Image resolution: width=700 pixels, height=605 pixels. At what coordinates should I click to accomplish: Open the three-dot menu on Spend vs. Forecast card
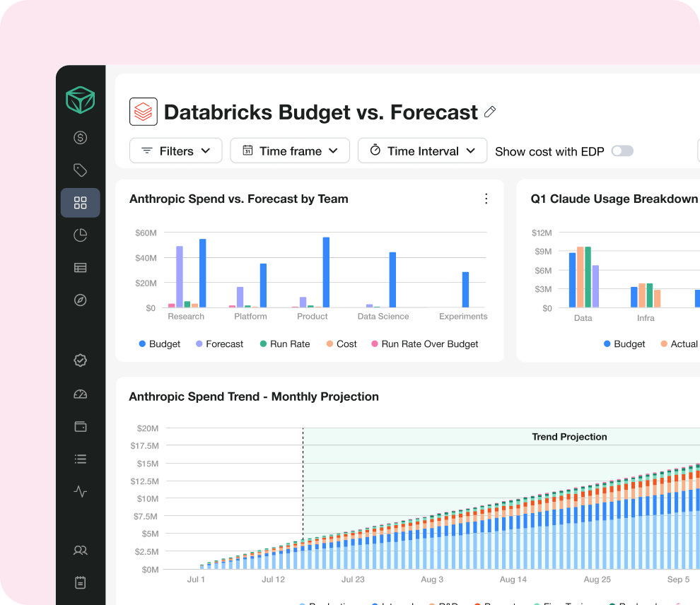pyautogui.click(x=486, y=199)
